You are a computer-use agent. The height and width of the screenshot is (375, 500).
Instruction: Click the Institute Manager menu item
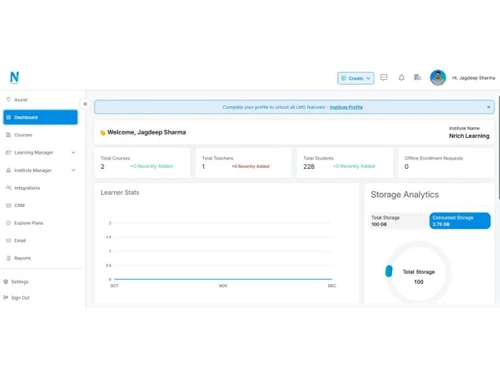pyautogui.click(x=40, y=170)
